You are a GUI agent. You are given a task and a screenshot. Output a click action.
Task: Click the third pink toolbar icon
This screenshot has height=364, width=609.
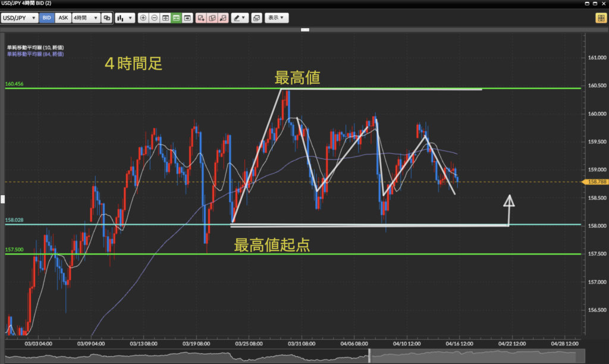222,18
